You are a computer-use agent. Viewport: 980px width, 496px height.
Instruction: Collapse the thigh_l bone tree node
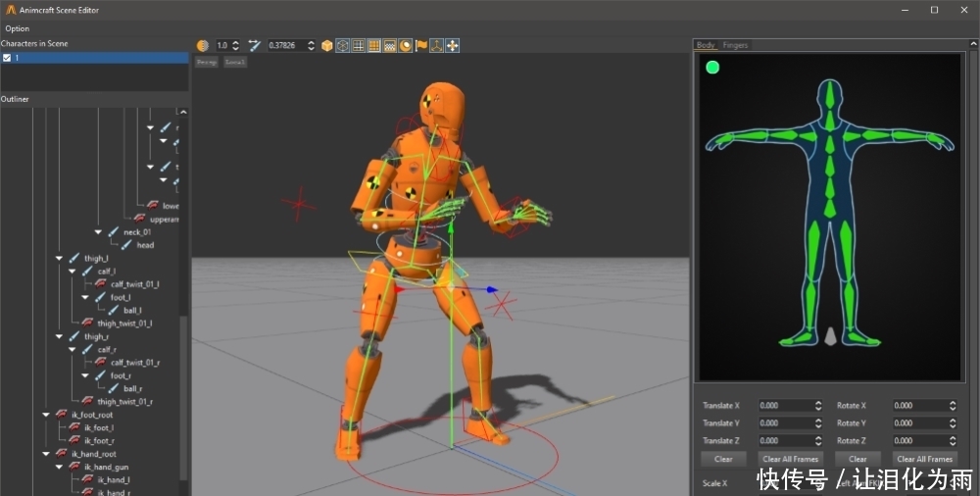pyautogui.click(x=61, y=259)
